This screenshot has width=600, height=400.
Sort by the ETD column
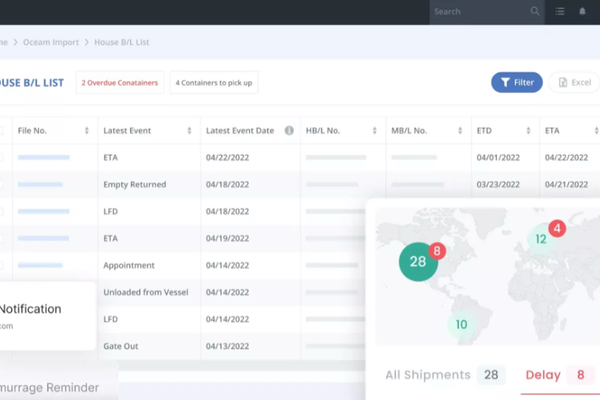[528, 131]
